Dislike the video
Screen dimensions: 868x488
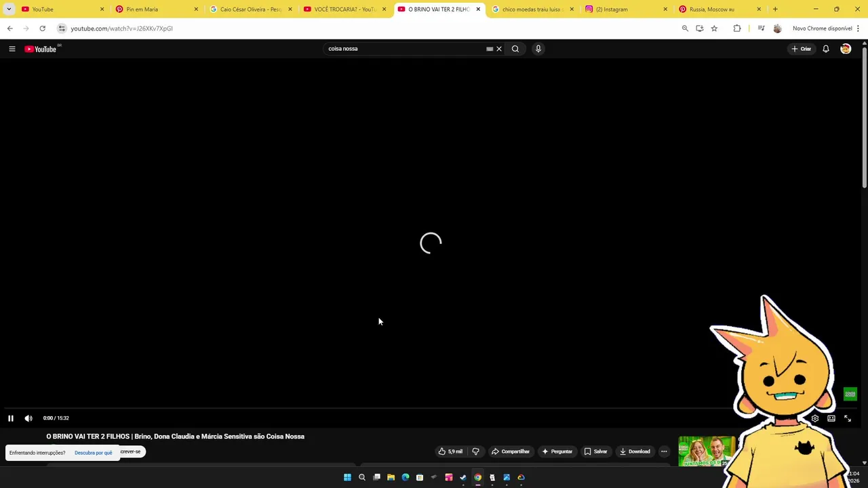[x=475, y=451]
